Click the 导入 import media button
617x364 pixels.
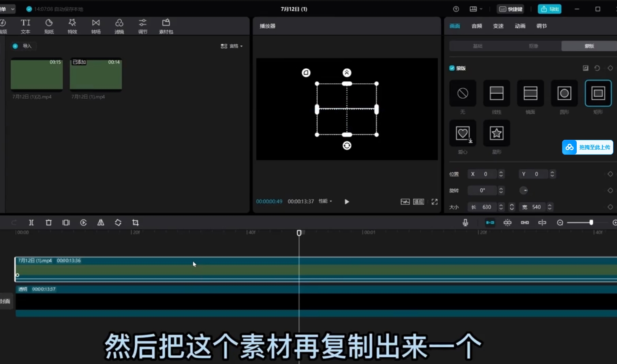tap(23, 46)
